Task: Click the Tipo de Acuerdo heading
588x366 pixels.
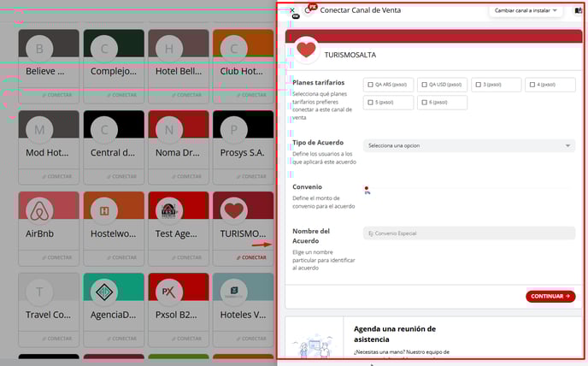Action: 318,143
